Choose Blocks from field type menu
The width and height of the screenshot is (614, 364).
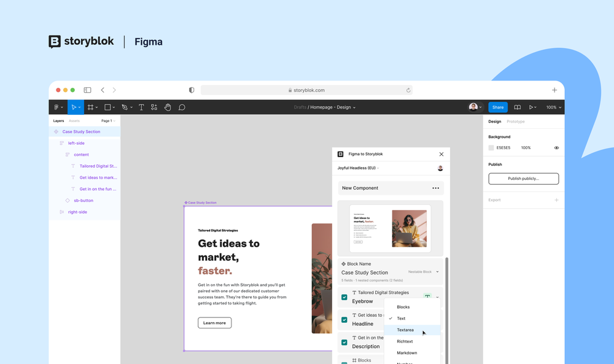pyautogui.click(x=412, y=308)
